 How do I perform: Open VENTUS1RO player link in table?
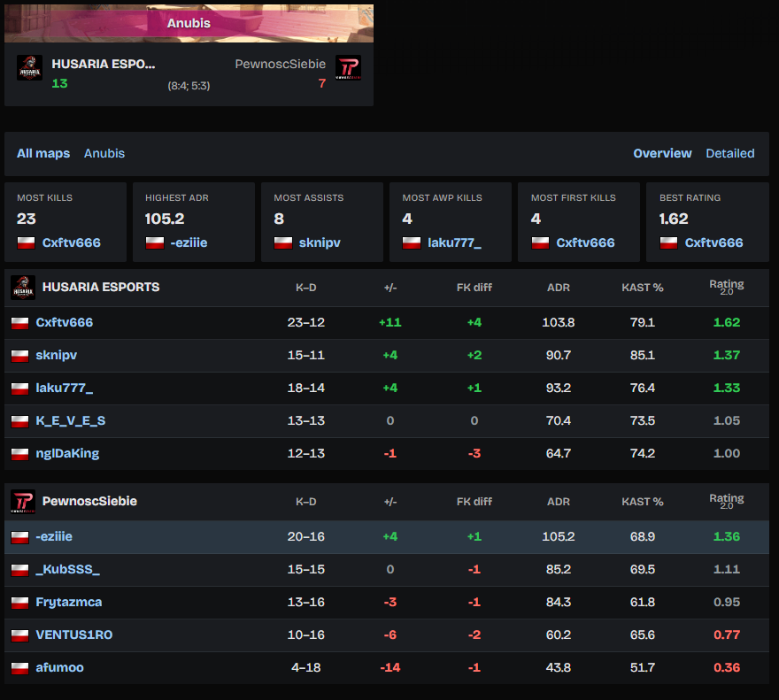[x=74, y=635]
